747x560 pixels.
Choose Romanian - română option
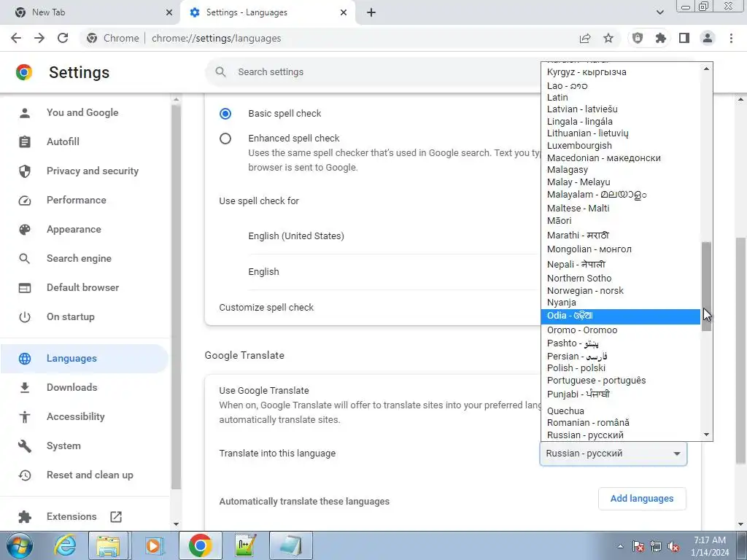point(620,423)
